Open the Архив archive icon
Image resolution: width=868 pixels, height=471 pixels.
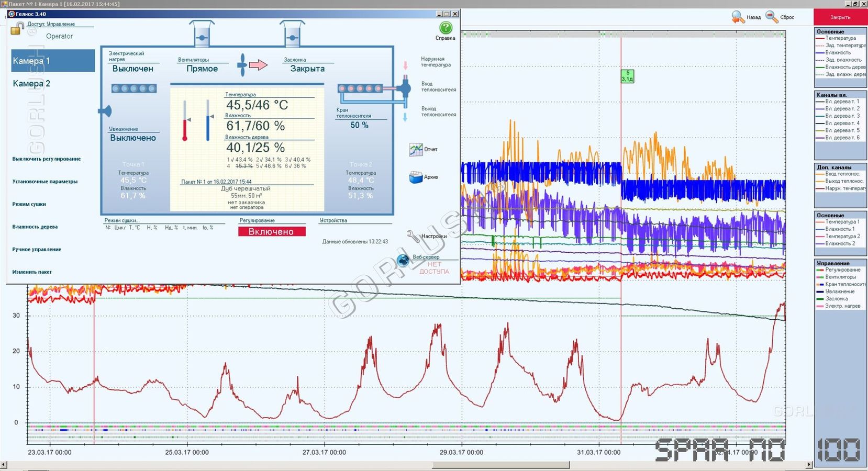(x=416, y=177)
